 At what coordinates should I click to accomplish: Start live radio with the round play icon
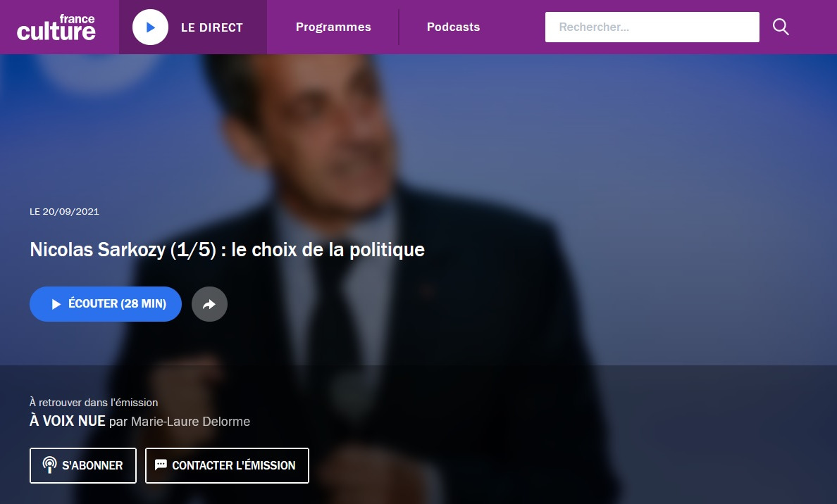click(150, 27)
